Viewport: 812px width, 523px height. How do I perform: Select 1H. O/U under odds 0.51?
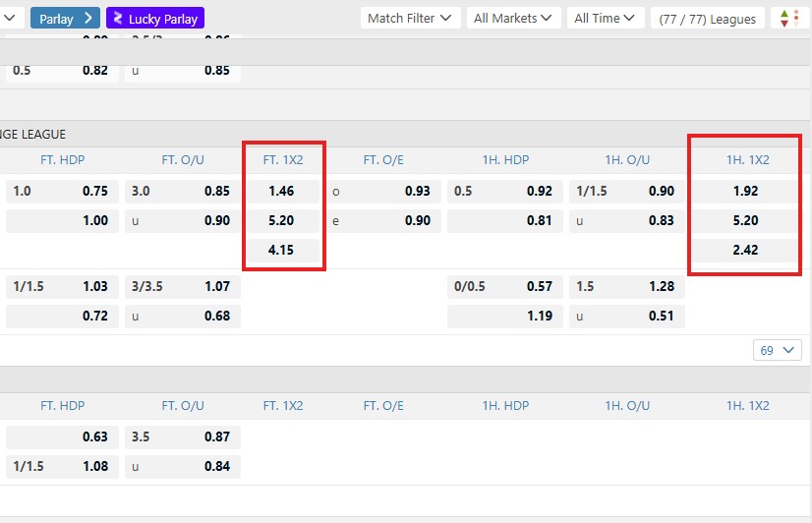[626, 316]
